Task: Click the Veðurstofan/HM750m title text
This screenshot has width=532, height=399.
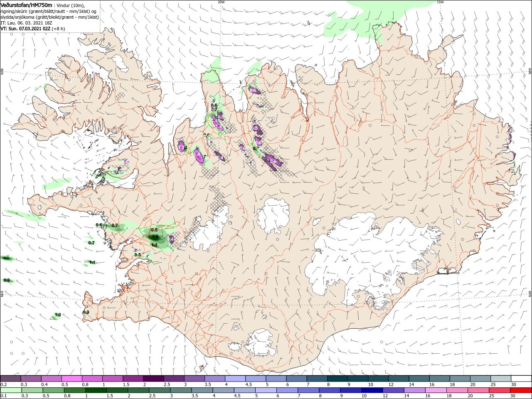Action: click(x=26, y=5)
